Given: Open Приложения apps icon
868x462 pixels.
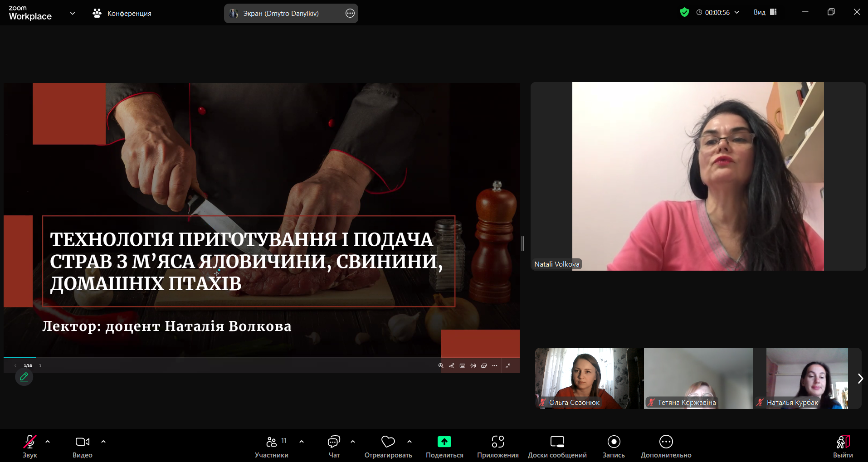Looking at the screenshot, I should (497, 442).
